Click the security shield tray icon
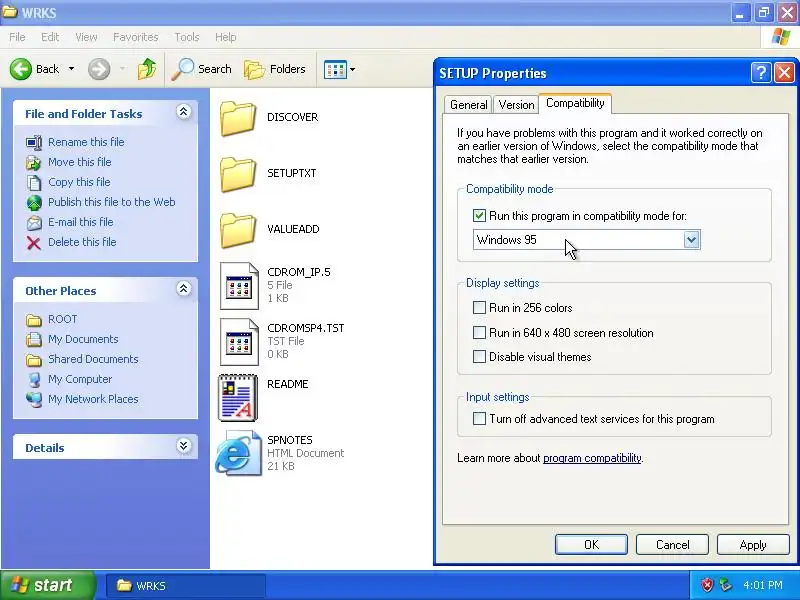Viewport: 800px width, 600px height. coord(707,585)
